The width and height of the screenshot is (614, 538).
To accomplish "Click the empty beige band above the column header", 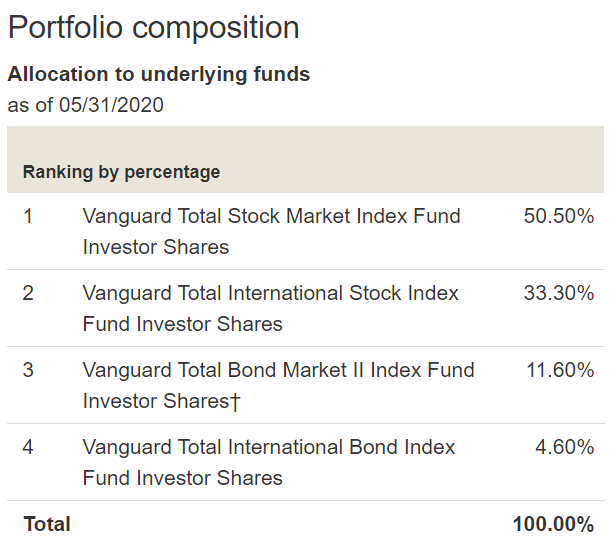I will point(305,141).
